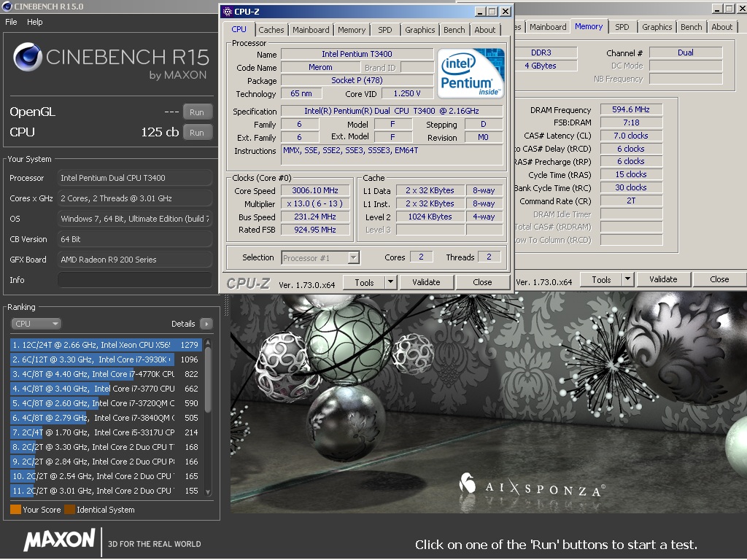The image size is (747, 560).
Task: Select ranking entry 2 Core i7-3930K
Action: click(106, 359)
